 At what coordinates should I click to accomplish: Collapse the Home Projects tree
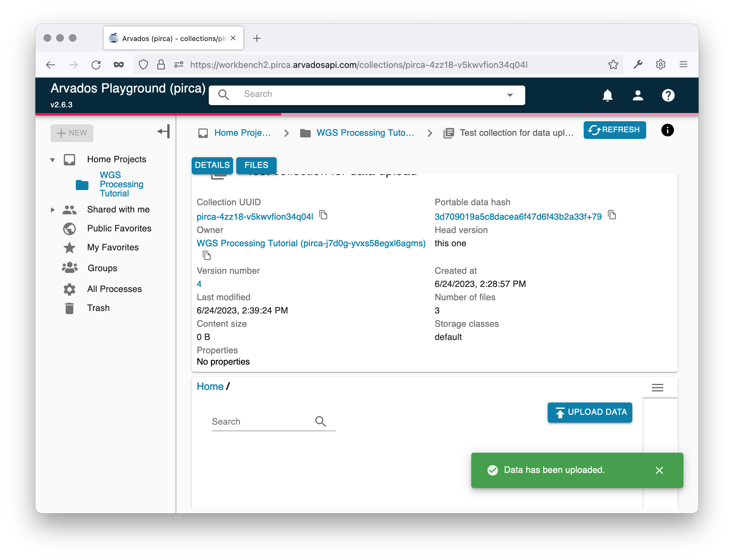[52, 160]
